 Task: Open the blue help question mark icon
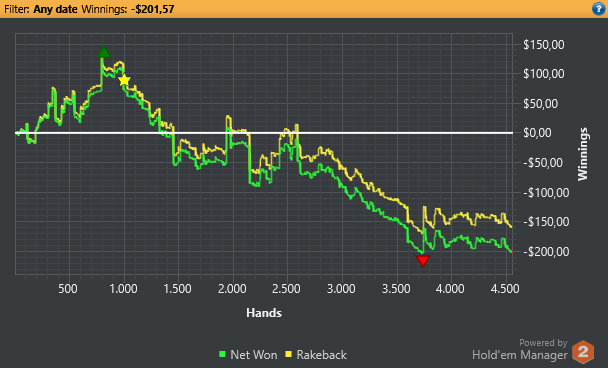[598, 9]
